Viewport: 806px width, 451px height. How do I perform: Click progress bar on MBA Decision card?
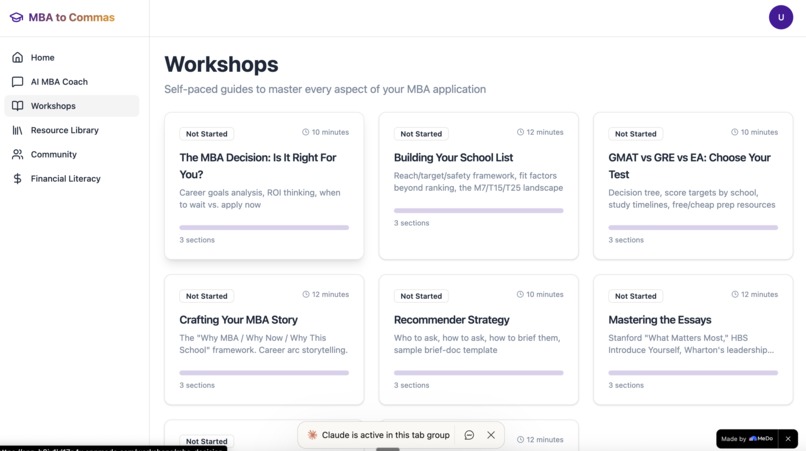(264, 227)
